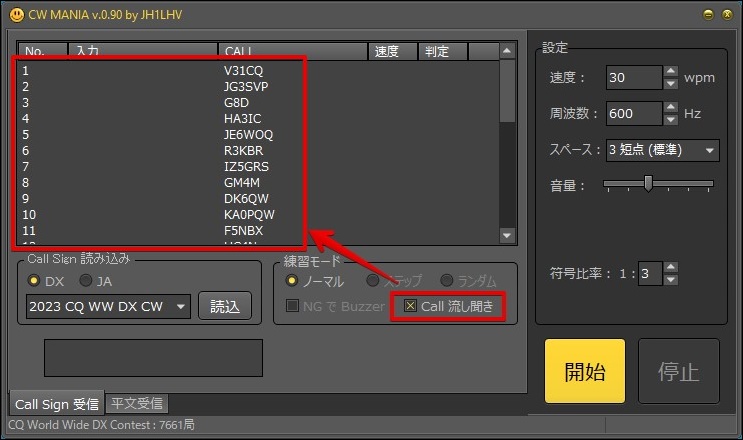Decrease speed wpm with down arrow

671,83
